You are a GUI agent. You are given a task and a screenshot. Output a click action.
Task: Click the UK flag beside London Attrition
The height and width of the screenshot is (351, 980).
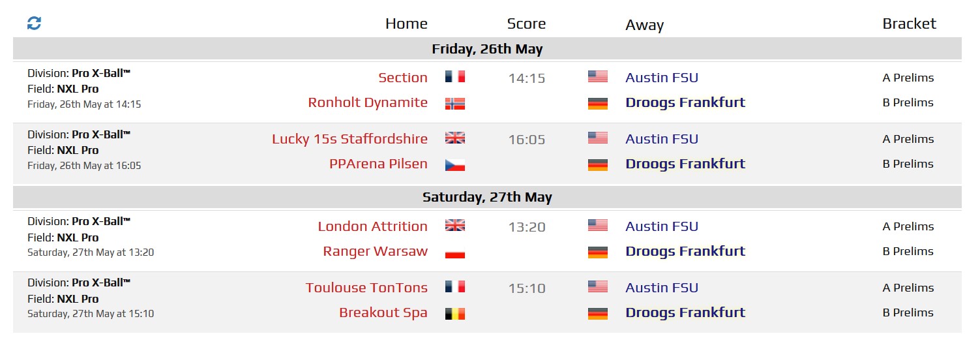tap(454, 226)
